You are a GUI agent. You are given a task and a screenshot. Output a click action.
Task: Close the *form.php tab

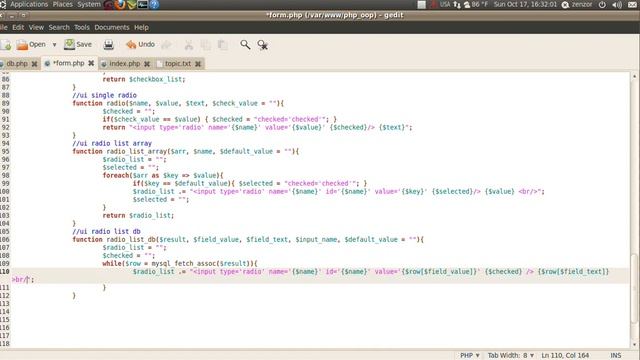(91, 63)
